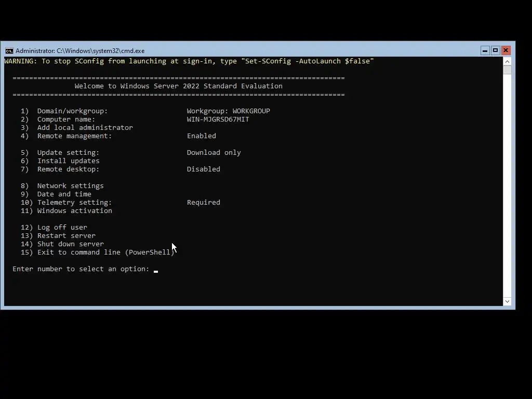Click the 'Telemetry setting:' option line
The height and width of the screenshot is (399, 532).
[x=66, y=203]
